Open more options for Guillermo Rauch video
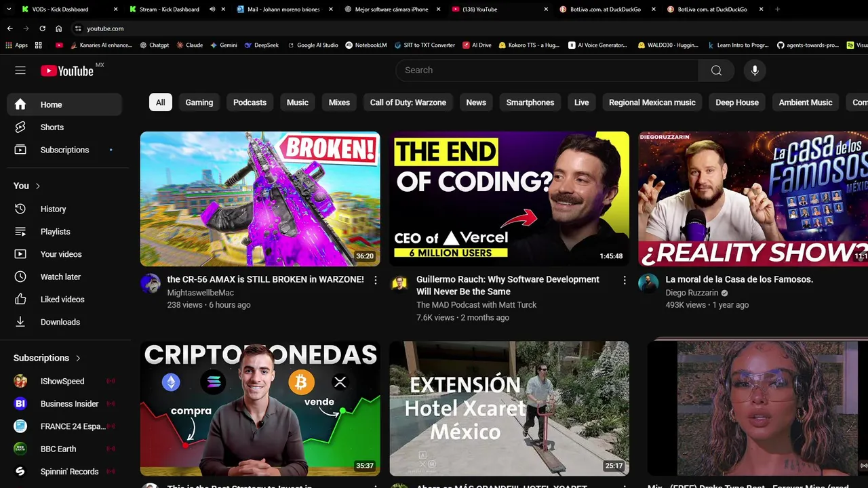This screenshot has width=868, height=488. pos(625,280)
